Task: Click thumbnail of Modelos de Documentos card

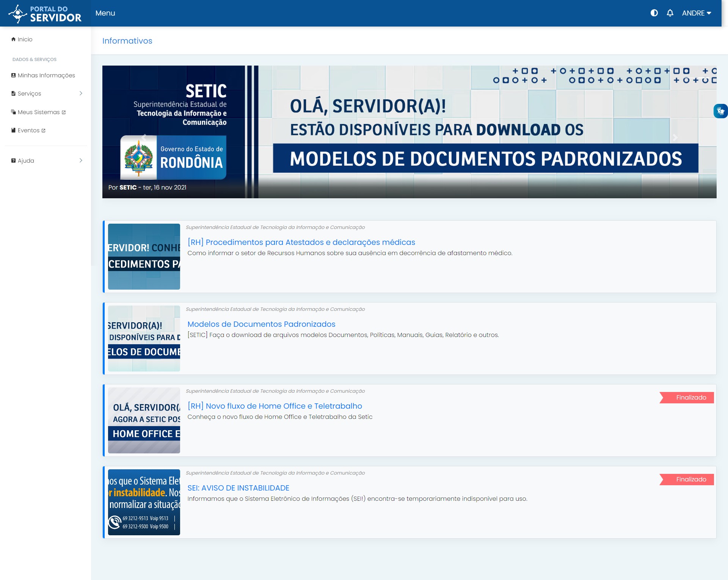Action: click(144, 339)
